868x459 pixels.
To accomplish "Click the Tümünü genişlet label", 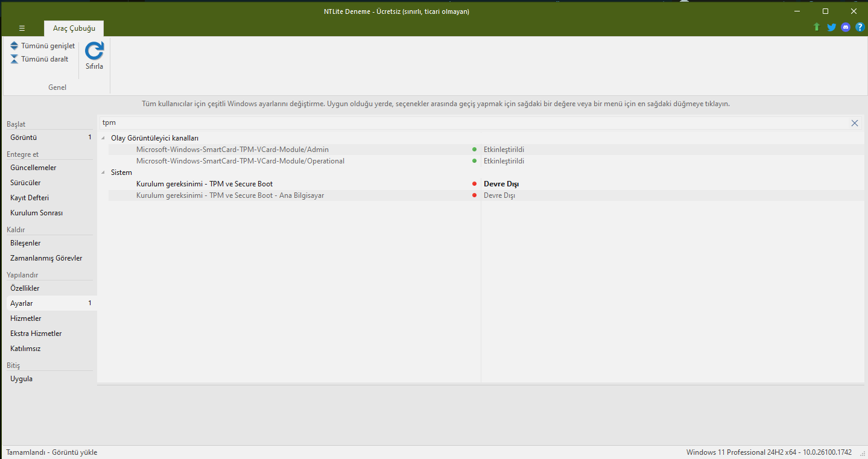I will [48, 46].
